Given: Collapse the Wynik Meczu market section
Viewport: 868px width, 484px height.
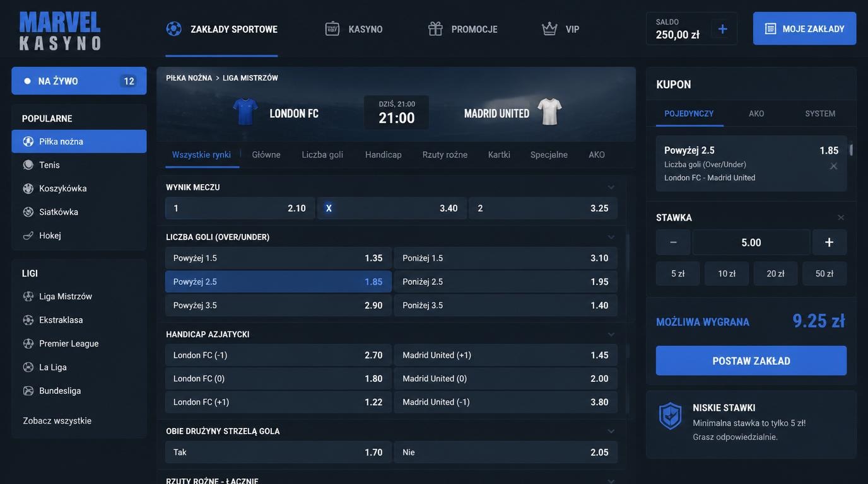Looking at the screenshot, I should [x=611, y=187].
